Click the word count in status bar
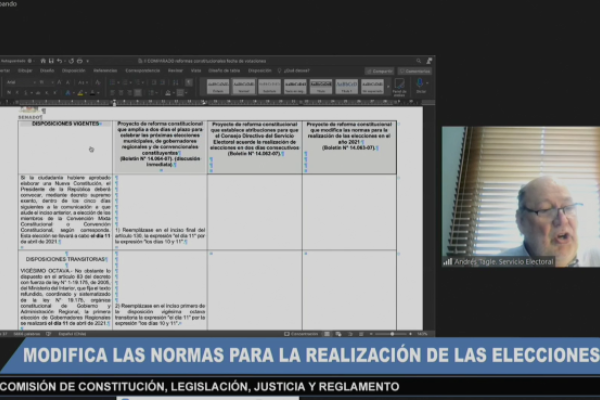Screen dimensions: 600x400 [x=26, y=334]
